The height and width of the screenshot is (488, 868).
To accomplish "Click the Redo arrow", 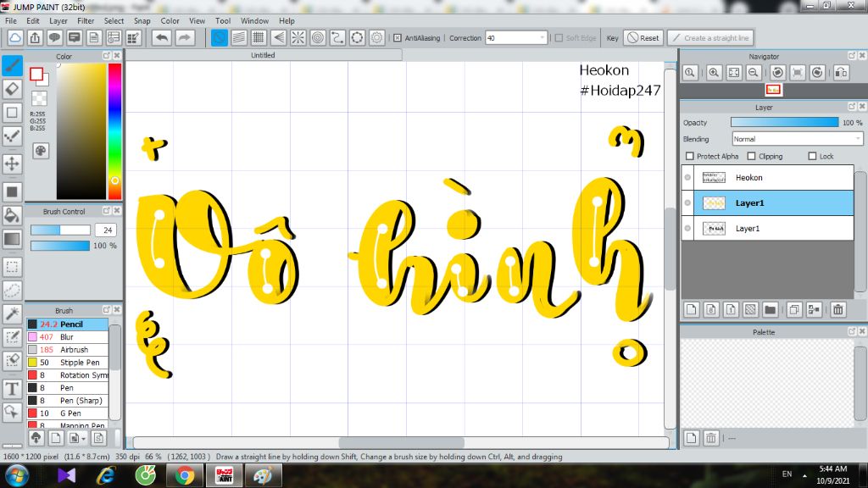I will tap(184, 37).
